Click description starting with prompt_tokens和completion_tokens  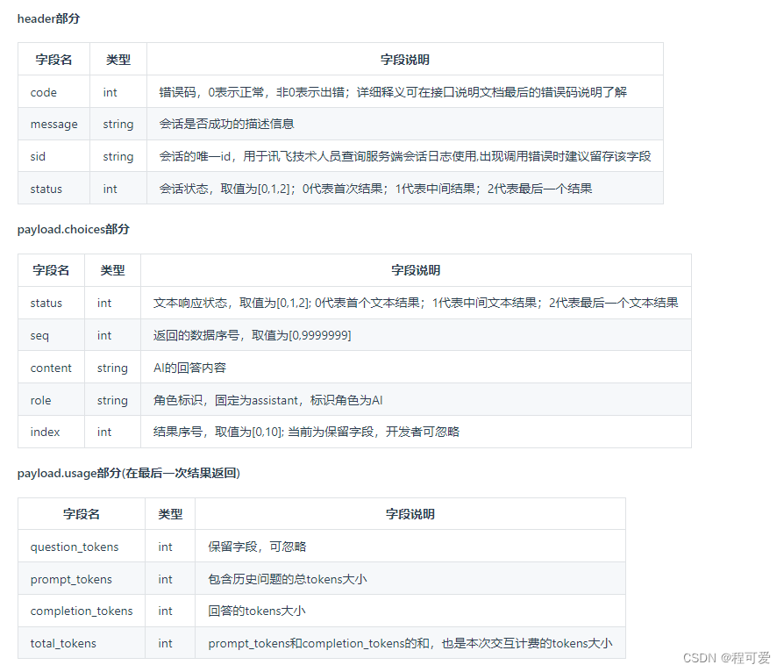click(x=410, y=643)
